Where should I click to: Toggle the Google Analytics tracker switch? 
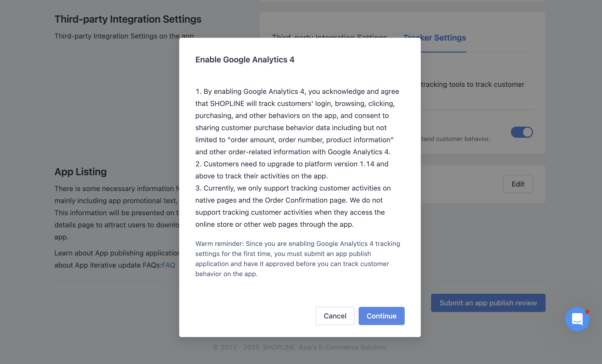522,132
